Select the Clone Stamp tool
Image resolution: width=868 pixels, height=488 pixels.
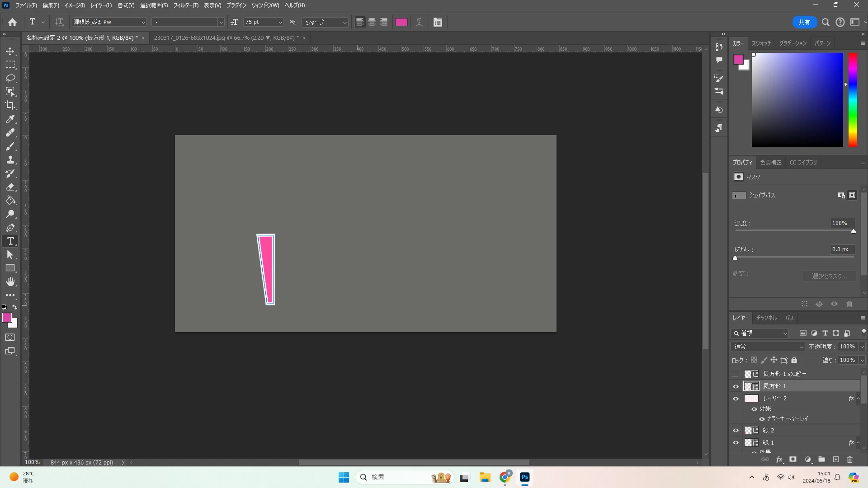click(10, 160)
